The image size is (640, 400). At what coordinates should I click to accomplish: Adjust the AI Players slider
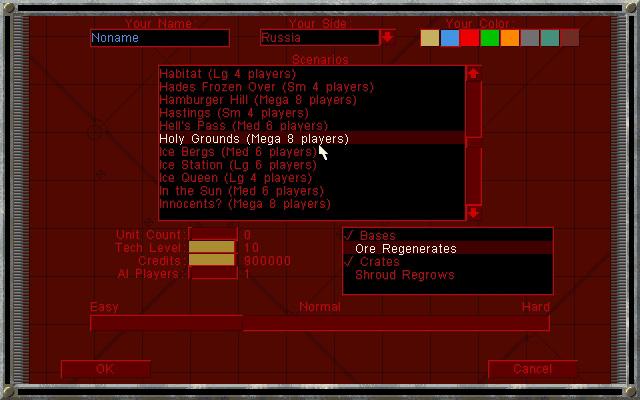coord(213,273)
